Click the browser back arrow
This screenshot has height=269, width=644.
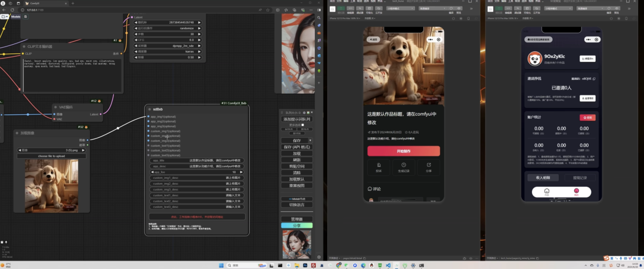4,10
